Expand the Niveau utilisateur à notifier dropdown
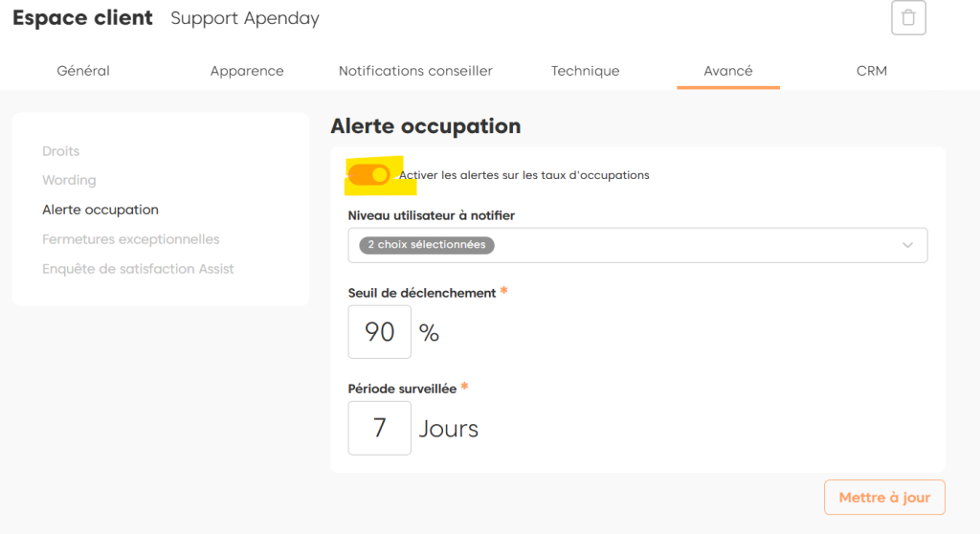Image resolution: width=980 pixels, height=534 pixels. pyautogui.click(x=637, y=245)
